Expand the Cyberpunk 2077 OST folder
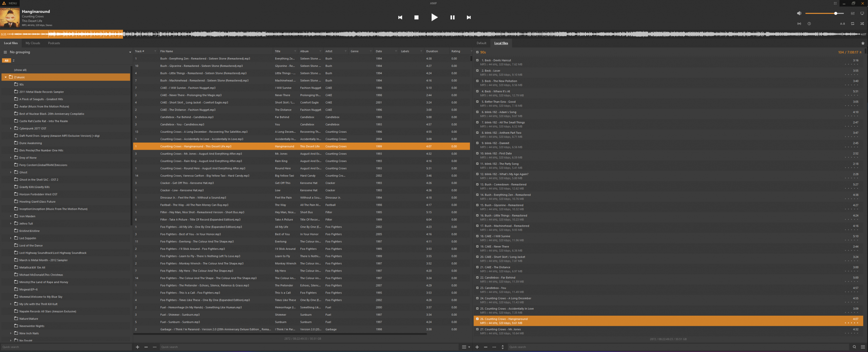The image size is (868, 352). coord(11,128)
